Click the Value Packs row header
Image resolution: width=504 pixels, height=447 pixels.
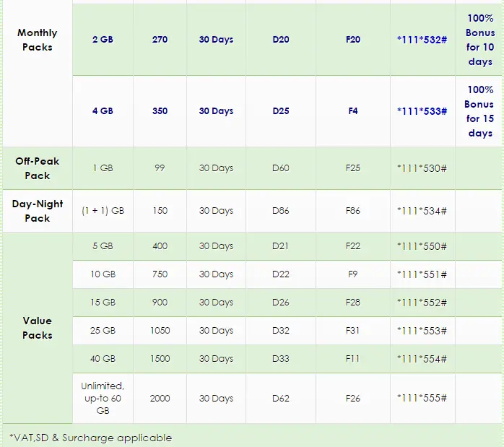(x=37, y=328)
